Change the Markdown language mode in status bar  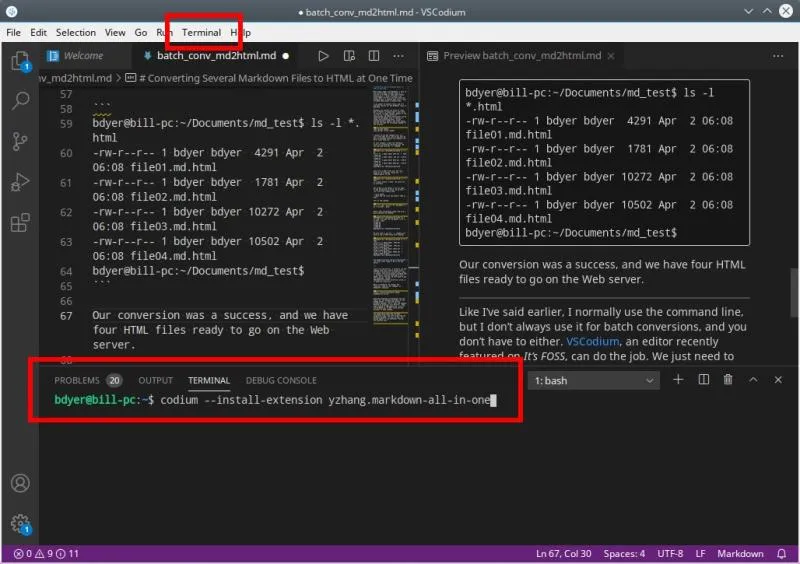tap(740, 554)
